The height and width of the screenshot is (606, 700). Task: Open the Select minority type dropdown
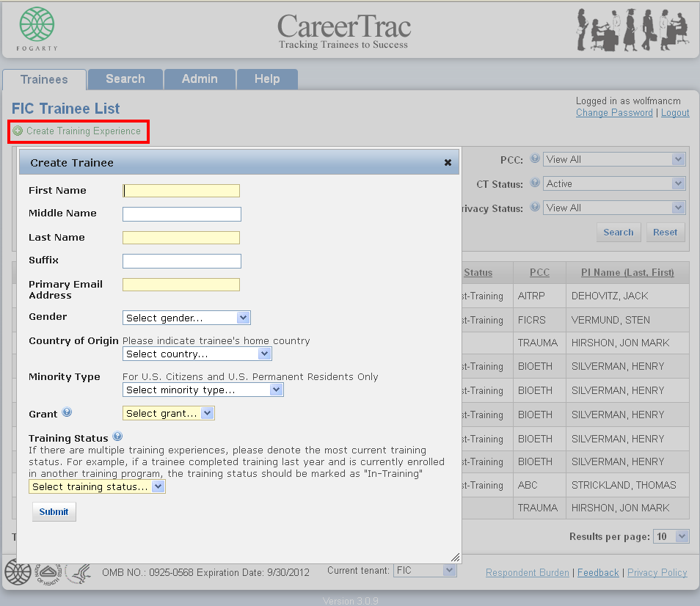click(x=203, y=390)
